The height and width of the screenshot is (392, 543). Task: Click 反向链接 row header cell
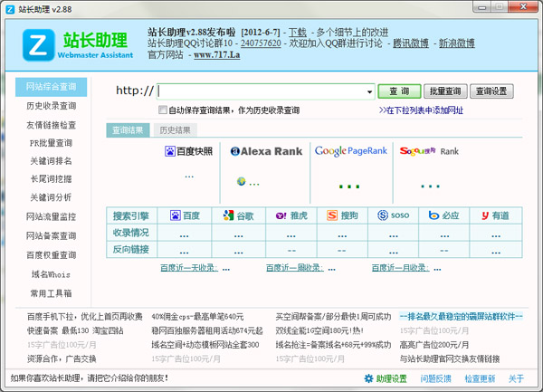pyautogui.click(x=131, y=249)
